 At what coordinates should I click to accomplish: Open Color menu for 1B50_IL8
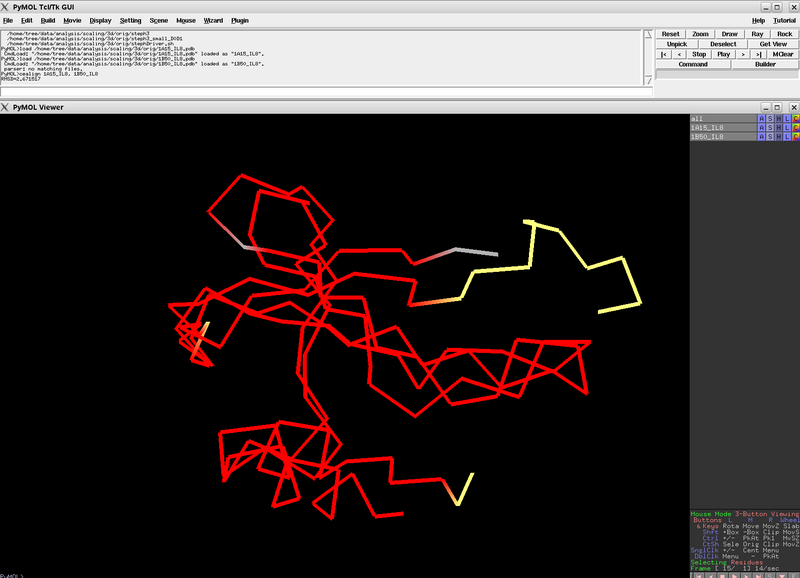click(x=796, y=137)
